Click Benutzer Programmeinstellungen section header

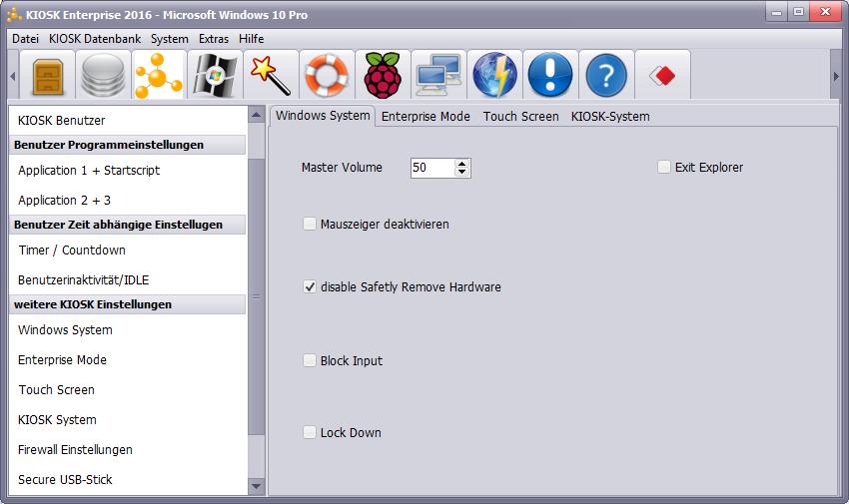coord(128,145)
